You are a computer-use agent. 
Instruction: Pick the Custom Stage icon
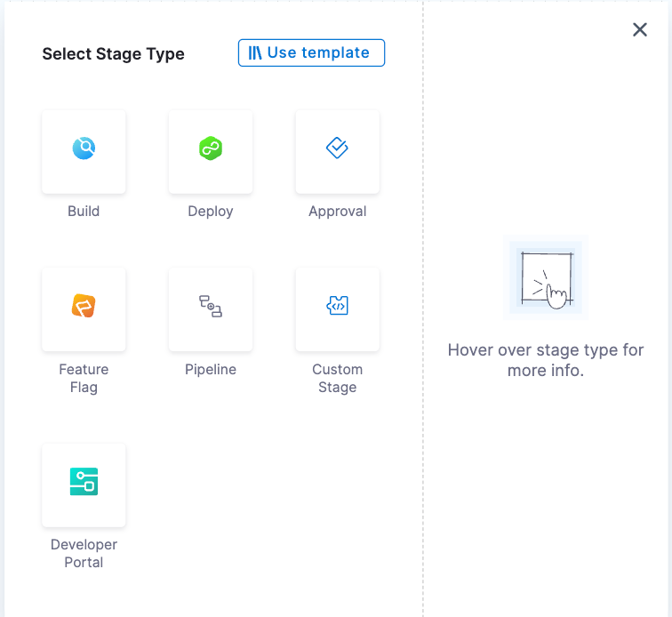pyautogui.click(x=337, y=307)
